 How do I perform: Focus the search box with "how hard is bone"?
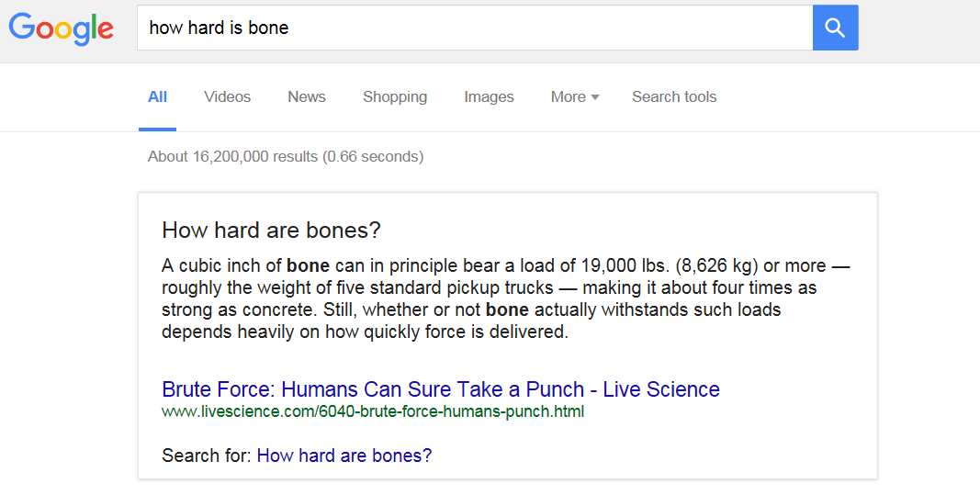(x=473, y=28)
